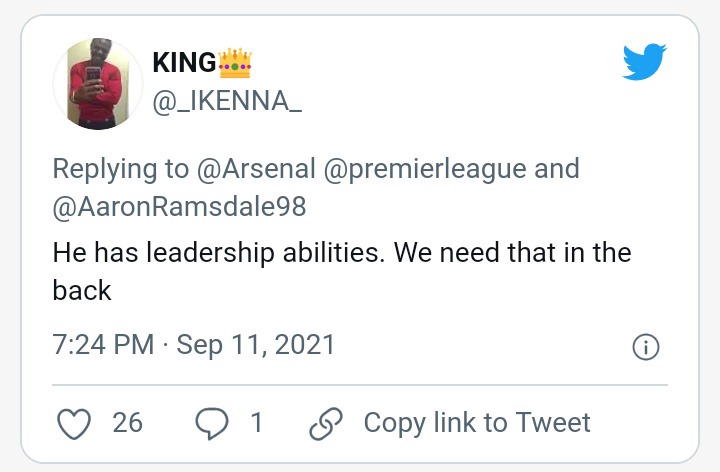
Task: Open the @premierleague mention
Action: point(425,169)
